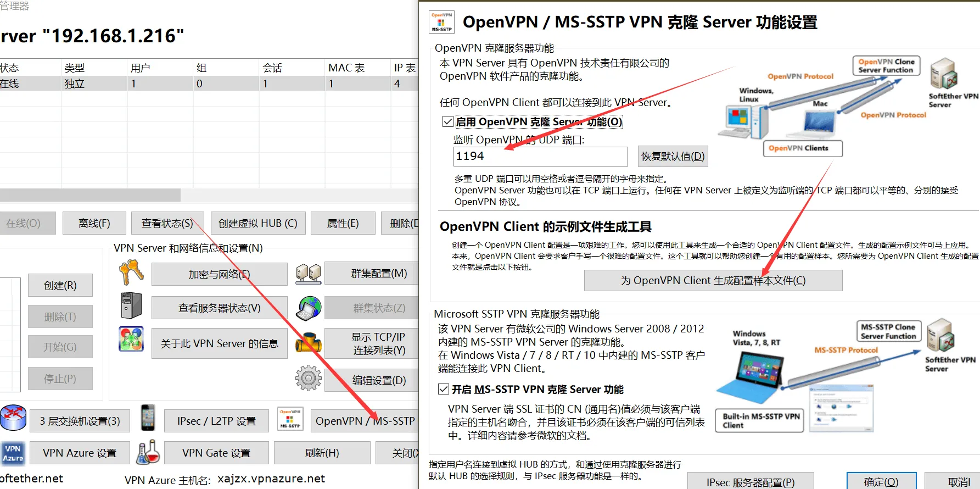Click the OpenVPN / MS-SSTP button in the manager window
Screen dimensions: 980x489
tap(365, 421)
